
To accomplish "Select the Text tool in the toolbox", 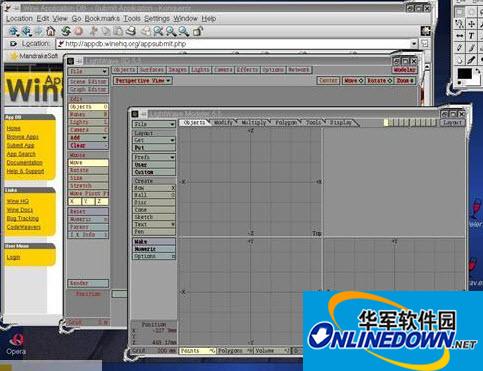I will [471, 35].
